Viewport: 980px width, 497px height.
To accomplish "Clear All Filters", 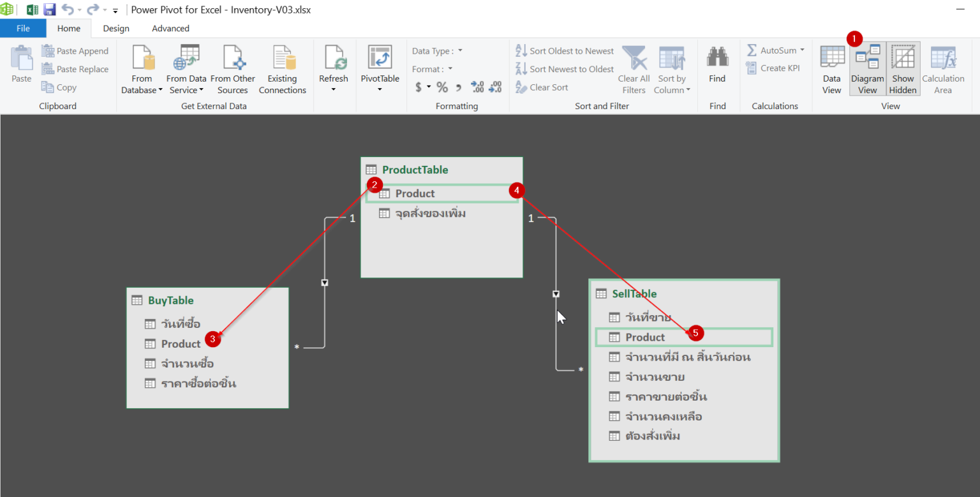I will pyautogui.click(x=633, y=69).
